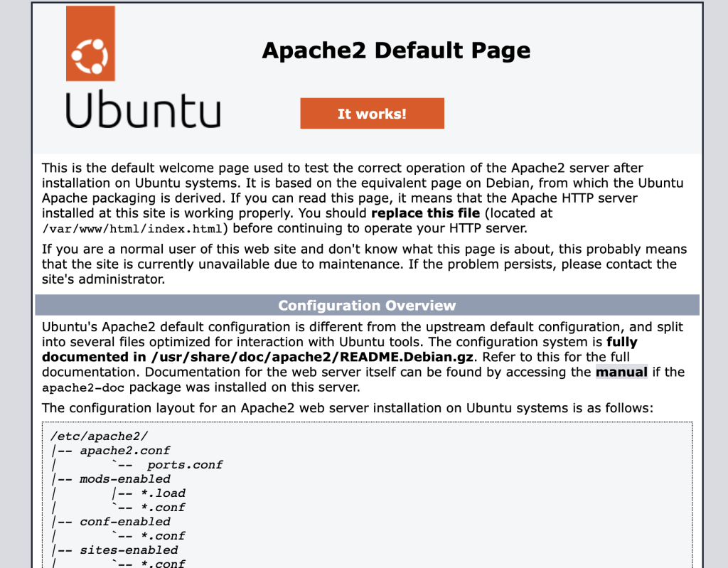Viewport: 728px width, 568px height.
Task: Click the *.conf entry under mods-enabled
Action: [162, 508]
